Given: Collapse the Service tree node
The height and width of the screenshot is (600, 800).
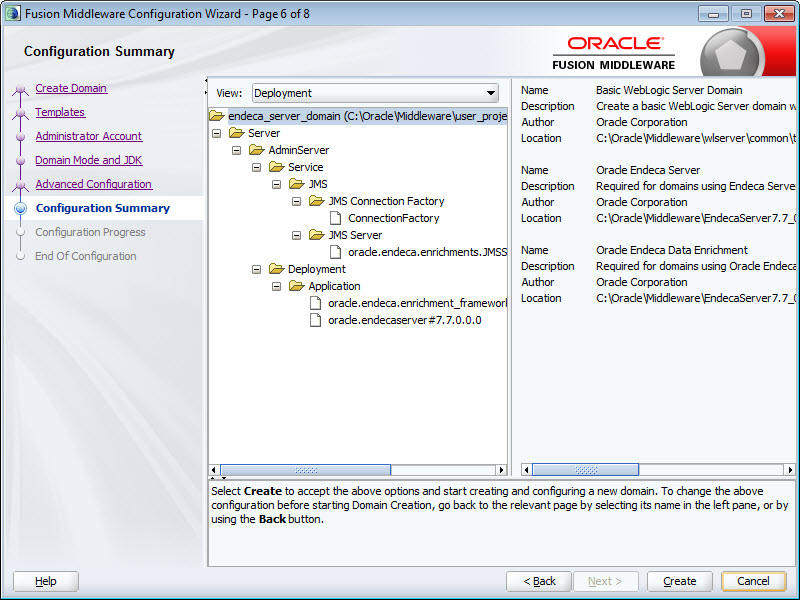Looking at the screenshot, I should pyautogui.click(x=256, y=167).
